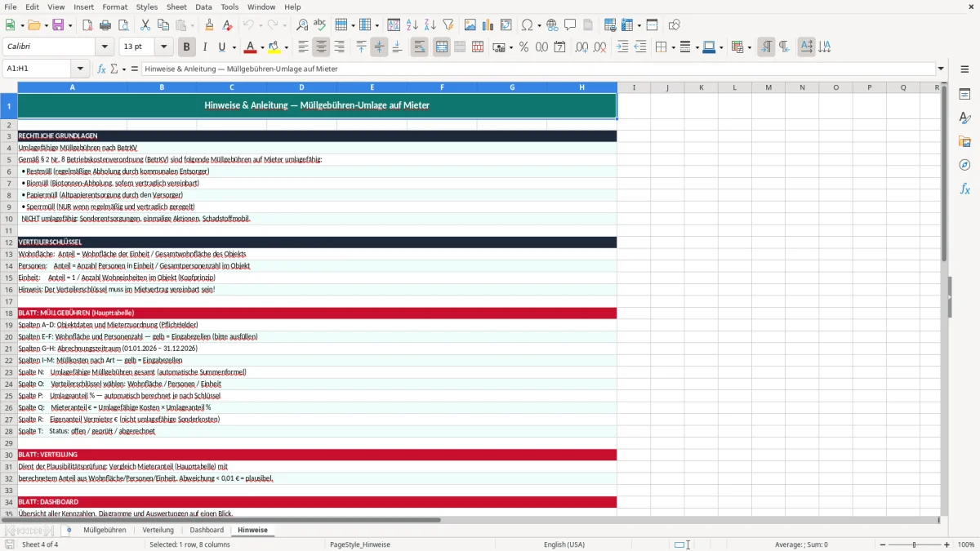Image resolution: width=980 pixels, height=551 pixels.
Task: Export directly as PDF
Action: pyautogui.click(x=87, y=25)
